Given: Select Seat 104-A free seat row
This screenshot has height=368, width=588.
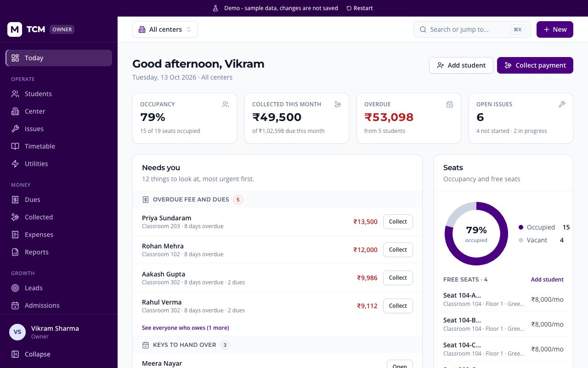Looking at the screenshot, I should (x=503, y=299).
